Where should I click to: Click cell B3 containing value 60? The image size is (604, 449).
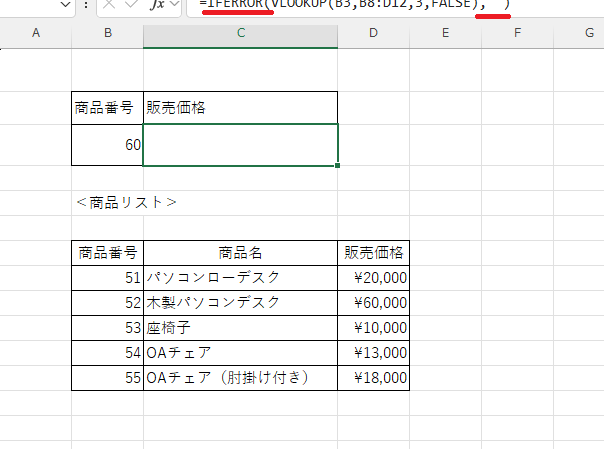[x=107, y=145]
